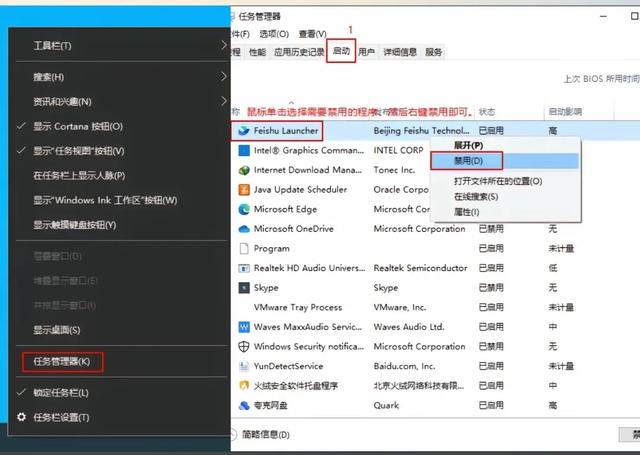Switch to the 应用历史记录 tab
The image size is (640, 455).
click(299, 52)
